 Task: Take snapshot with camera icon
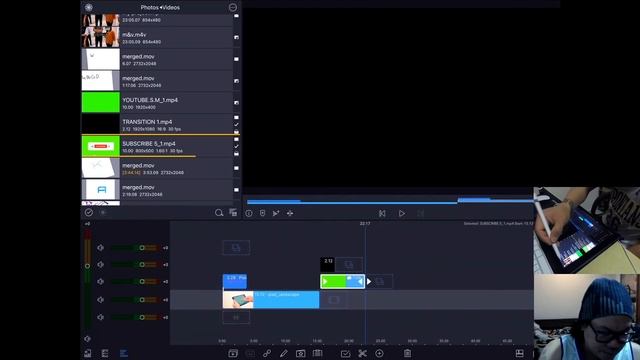[x=300, y=353]
